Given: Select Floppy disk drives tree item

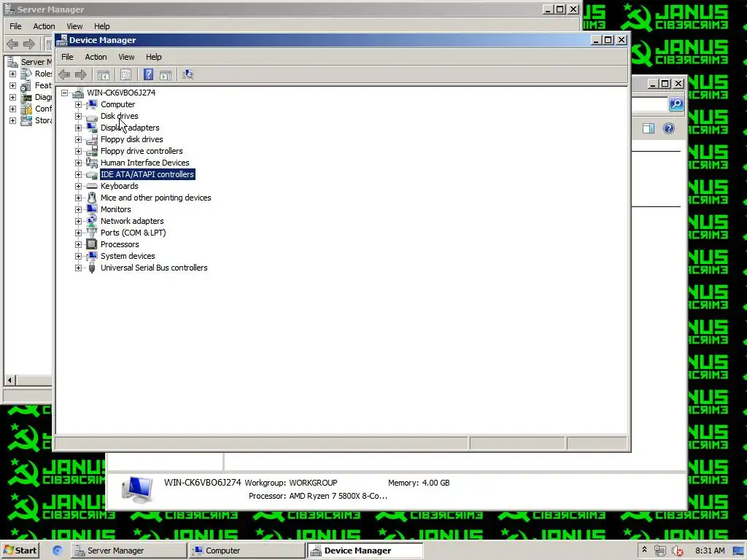Looking at the screenshot, I should 131,139.
